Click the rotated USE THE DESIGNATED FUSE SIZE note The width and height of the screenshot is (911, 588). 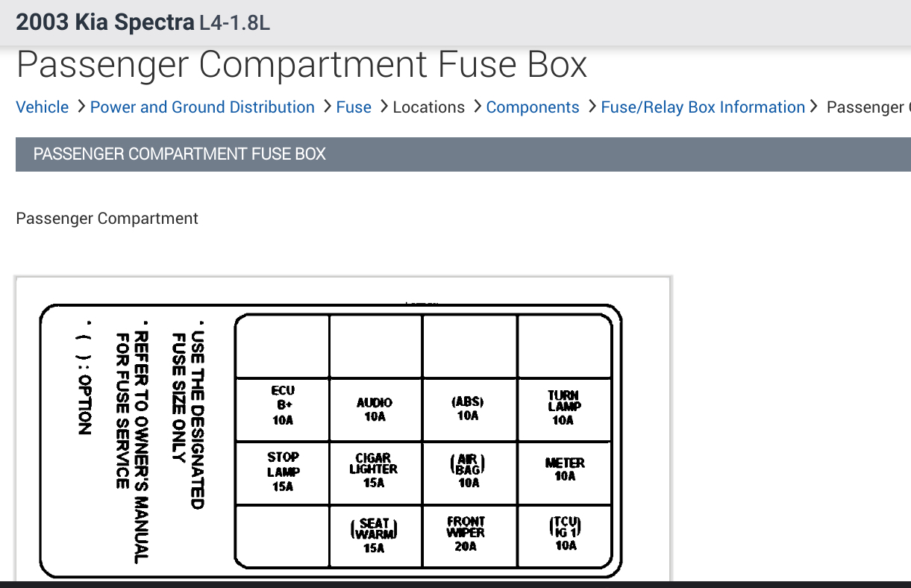click(x=187, y=415)
